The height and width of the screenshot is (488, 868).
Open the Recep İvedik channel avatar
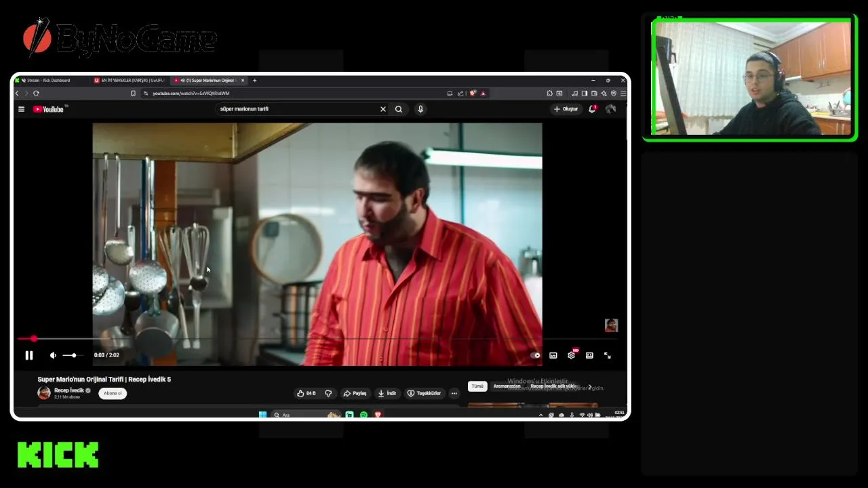[x=44, y=393]
